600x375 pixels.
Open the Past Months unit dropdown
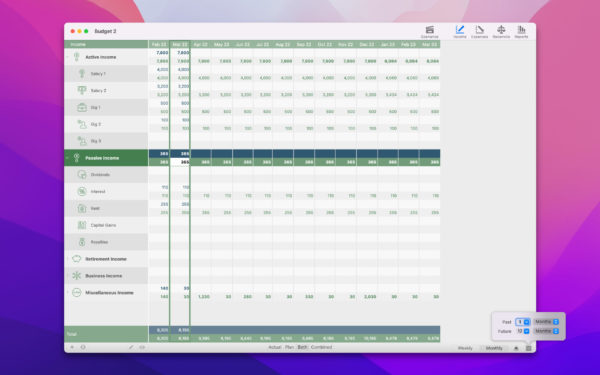click(x=546, y=322)
